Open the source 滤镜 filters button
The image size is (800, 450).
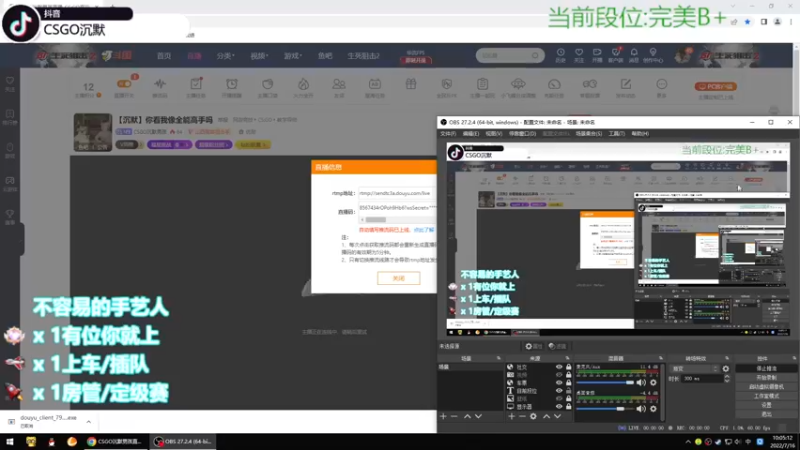pos(557,346)
